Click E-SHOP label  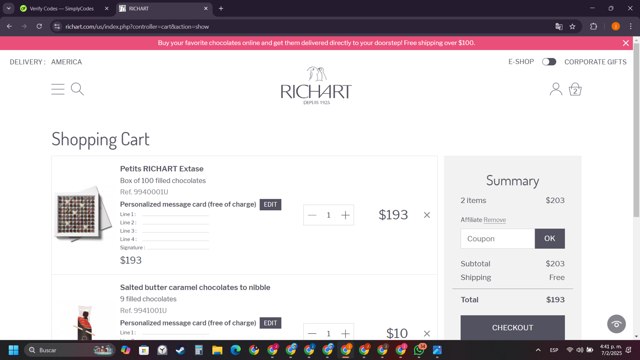(521, 62)
